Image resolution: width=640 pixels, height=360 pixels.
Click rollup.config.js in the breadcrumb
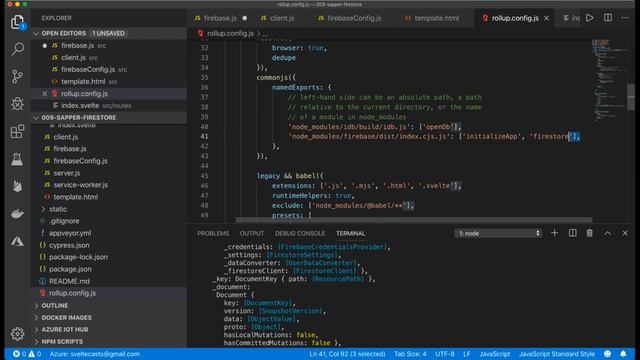230,33
